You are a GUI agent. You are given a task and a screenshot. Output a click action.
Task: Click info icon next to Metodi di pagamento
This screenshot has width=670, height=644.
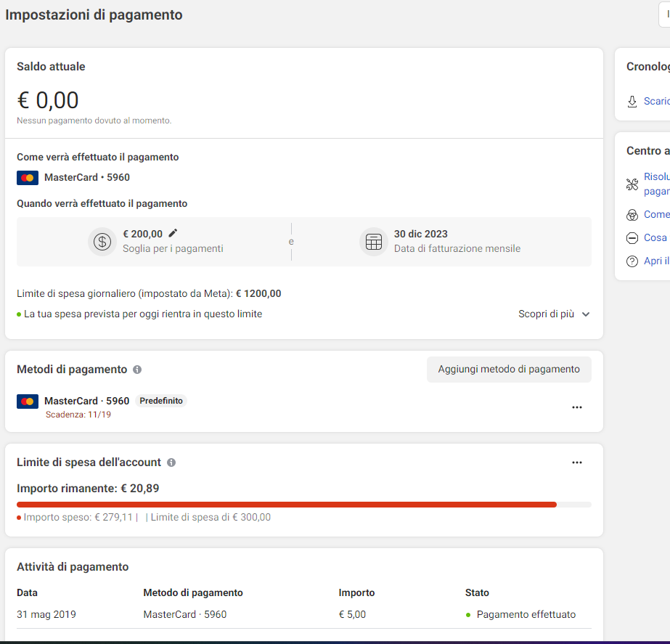point(137,370)
